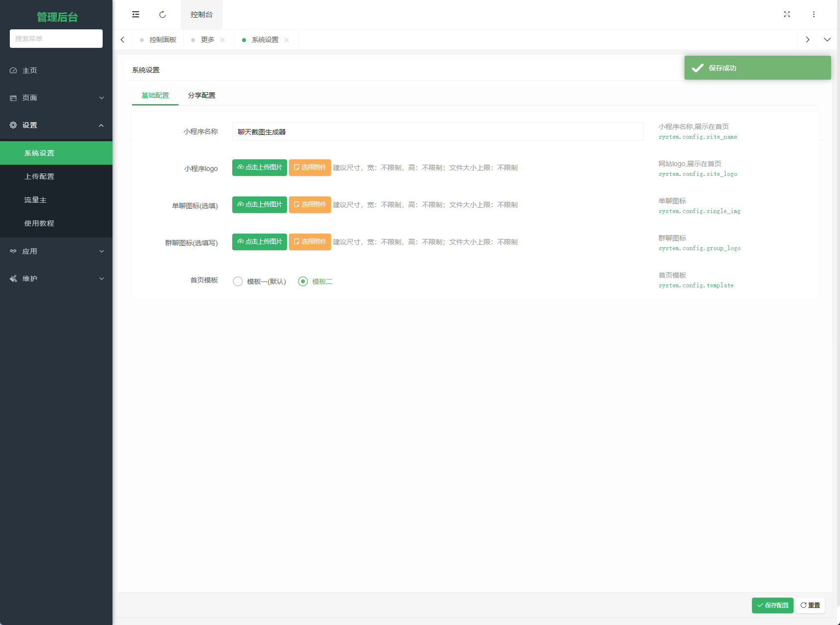Select the 模板二 radio button
The width and height of the screenshot is (840, 625).
[303, 281]
